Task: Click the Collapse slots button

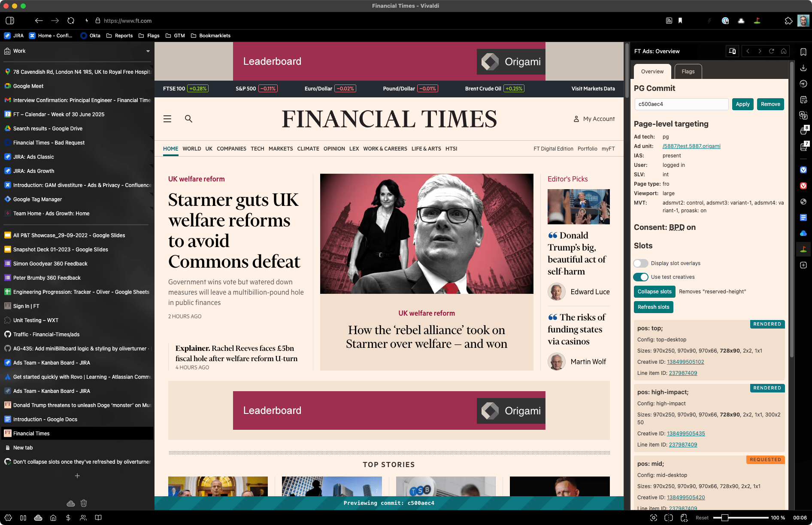Action: coord(654,292)
